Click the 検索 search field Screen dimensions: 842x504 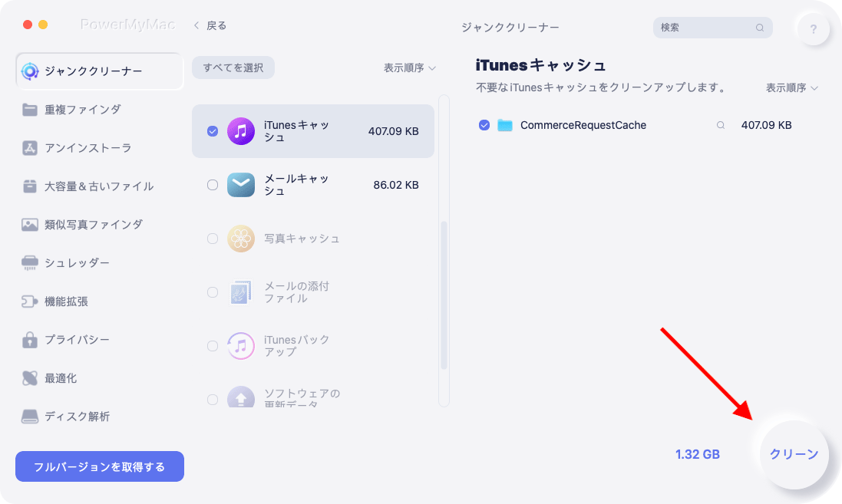706,28
